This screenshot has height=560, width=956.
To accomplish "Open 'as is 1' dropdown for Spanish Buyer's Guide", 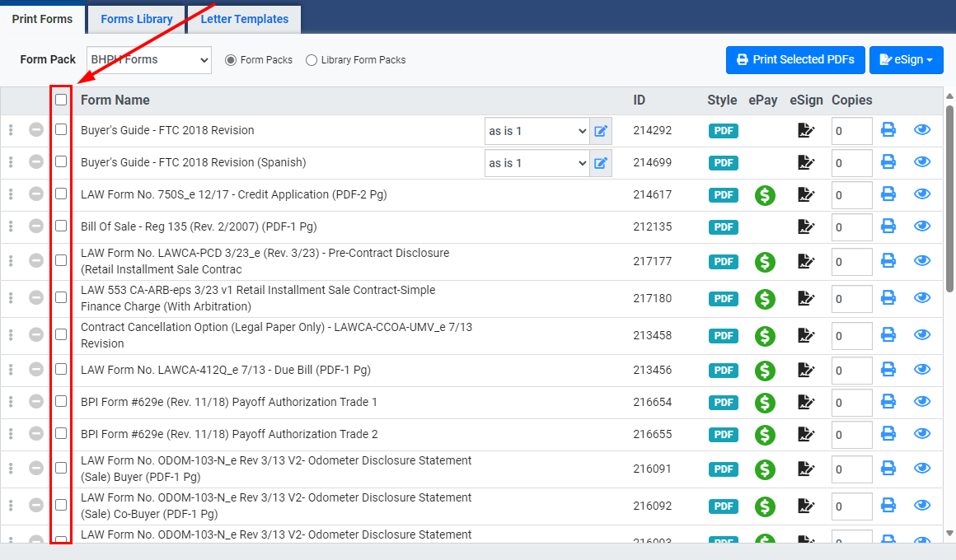I will coord(537,163).
